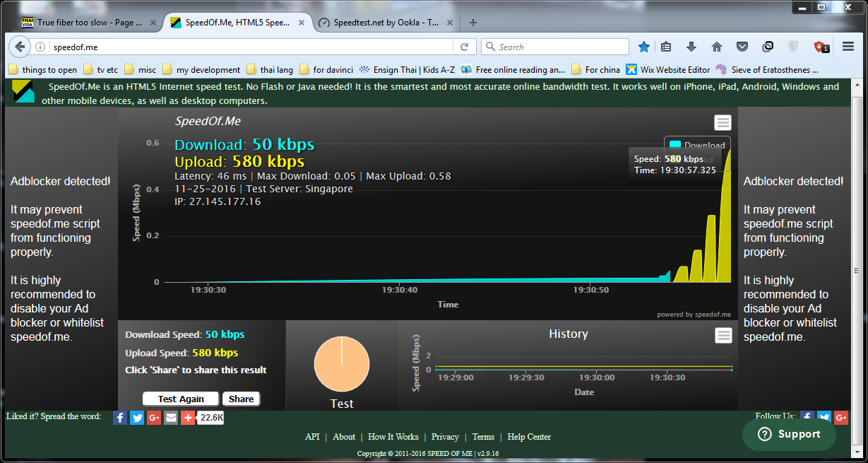Open the for davinci bookmark folder

click(326, 69)
